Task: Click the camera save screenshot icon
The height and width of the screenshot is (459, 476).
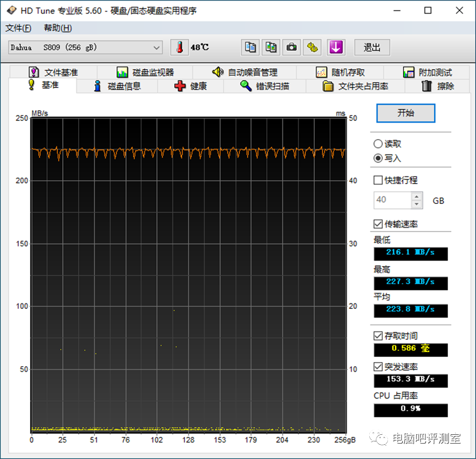Action: 292,48
